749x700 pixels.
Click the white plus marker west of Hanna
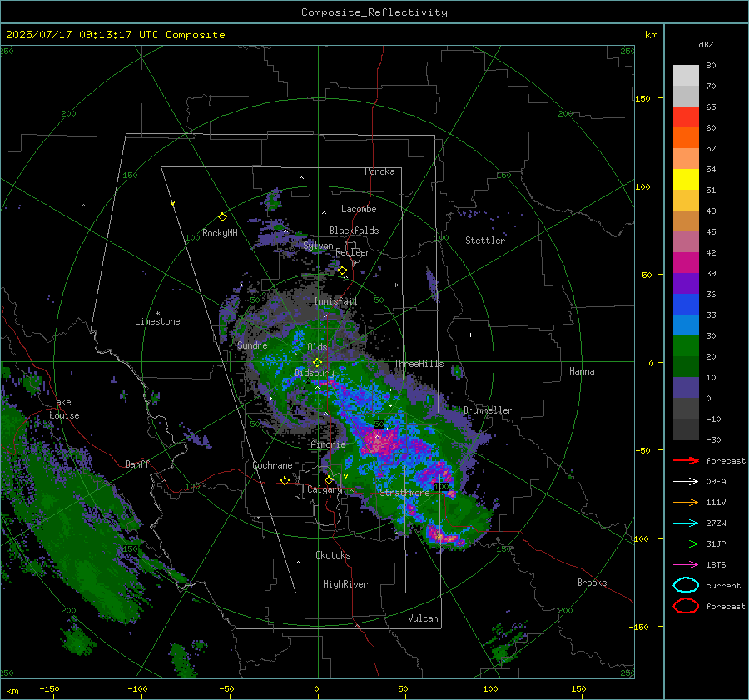(470, 335)
